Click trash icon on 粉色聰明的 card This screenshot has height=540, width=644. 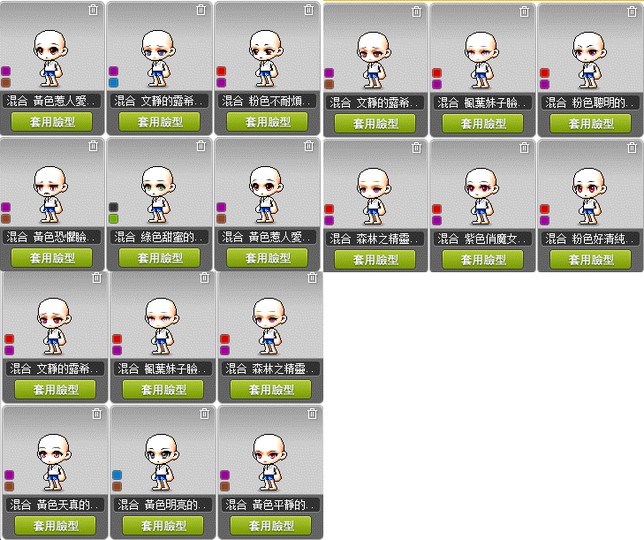coord(632,11)
